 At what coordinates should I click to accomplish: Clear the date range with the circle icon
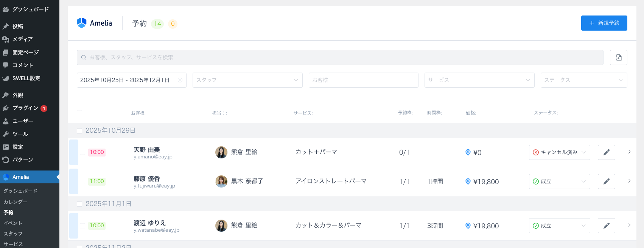point(180,80)
